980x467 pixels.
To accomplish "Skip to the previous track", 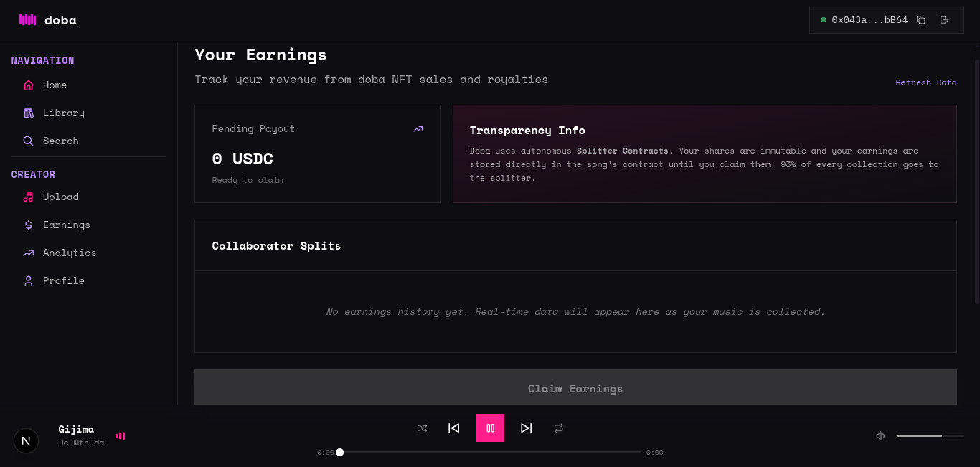I will pos(453,428).
